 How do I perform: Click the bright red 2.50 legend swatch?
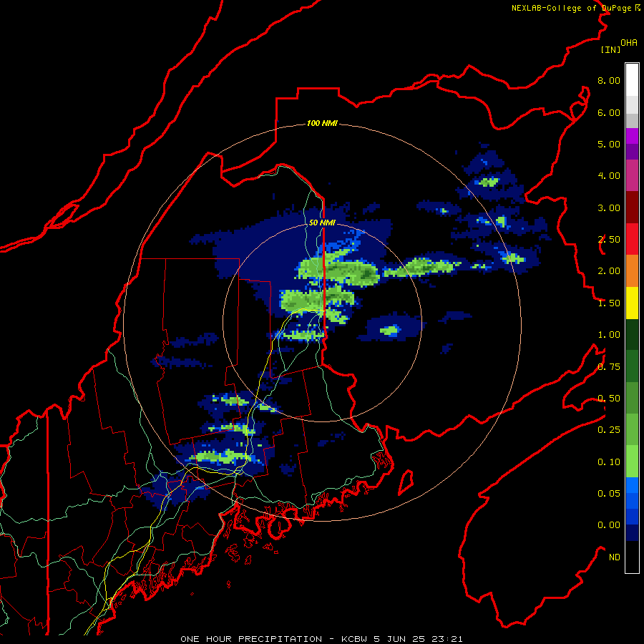point(632,239)
